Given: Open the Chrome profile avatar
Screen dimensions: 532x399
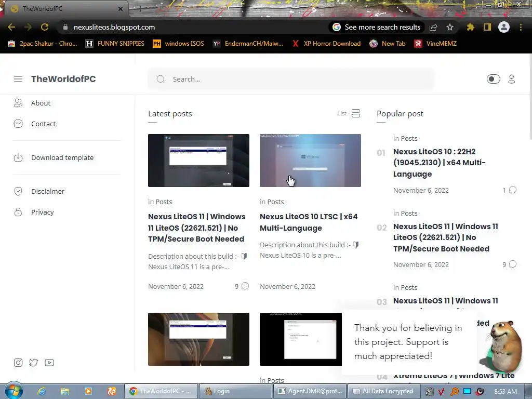Looking at the screenshot, I should tap(504, 27).
